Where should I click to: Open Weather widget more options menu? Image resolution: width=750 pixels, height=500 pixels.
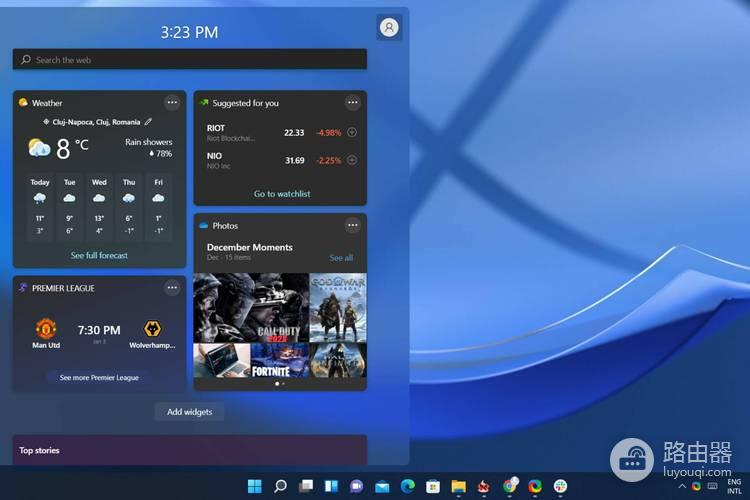point(172,102)
